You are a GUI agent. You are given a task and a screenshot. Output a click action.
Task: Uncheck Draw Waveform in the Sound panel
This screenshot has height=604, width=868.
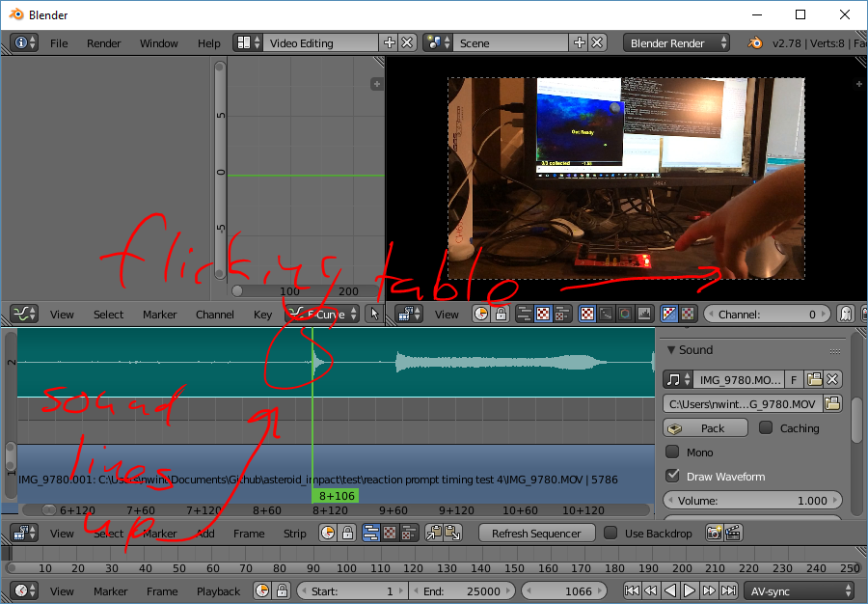point(673,476)
